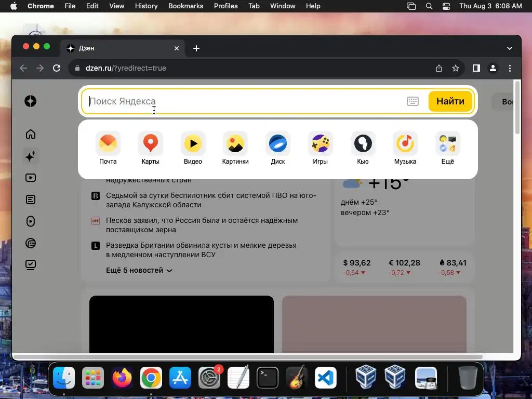Open the History menu
The image size is (532, 399).
(x=146, y=6)
